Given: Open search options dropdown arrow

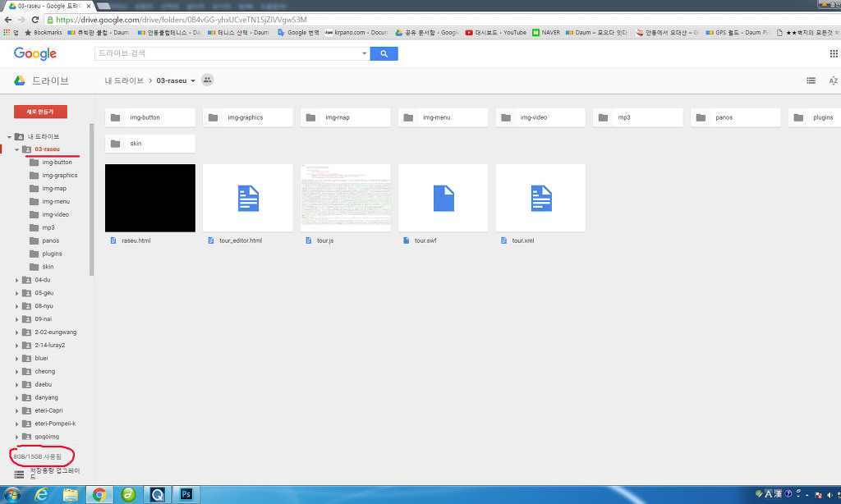Looking at the screenshot, I should tap(365, 53).
